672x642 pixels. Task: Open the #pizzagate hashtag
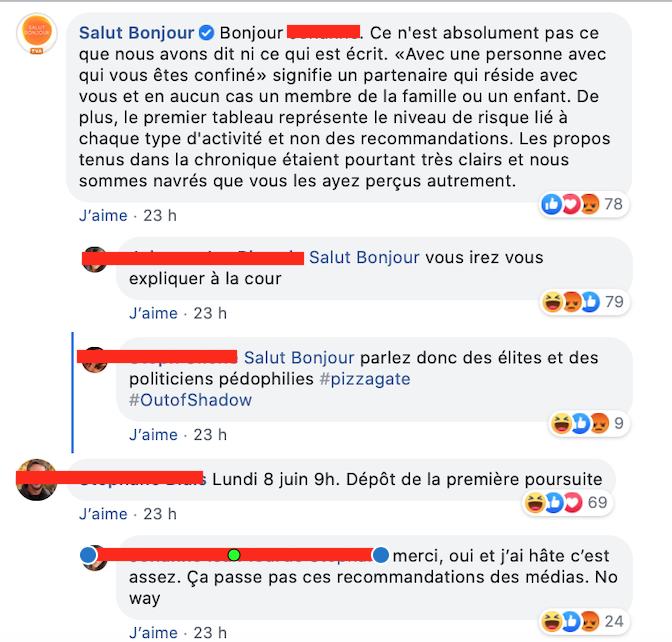(365, 379)
